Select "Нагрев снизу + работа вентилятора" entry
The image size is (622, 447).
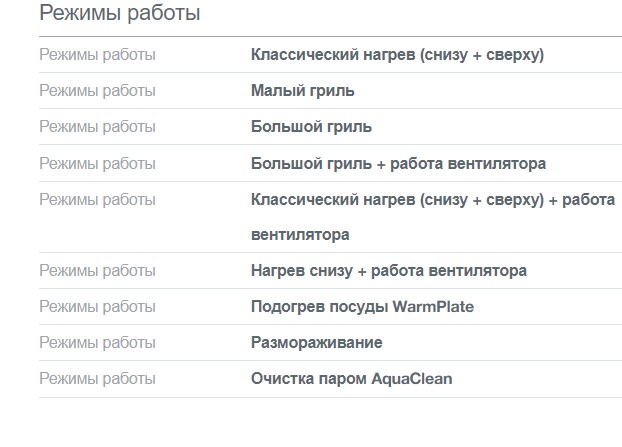pyautogui.click(x=388, y=271)
